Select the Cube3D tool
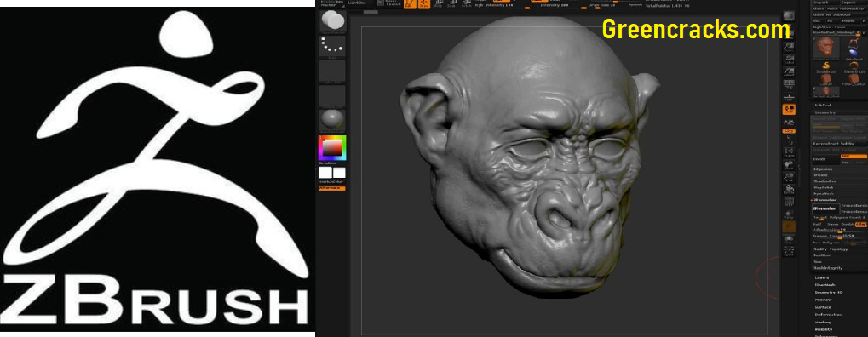 pos(825,80)
